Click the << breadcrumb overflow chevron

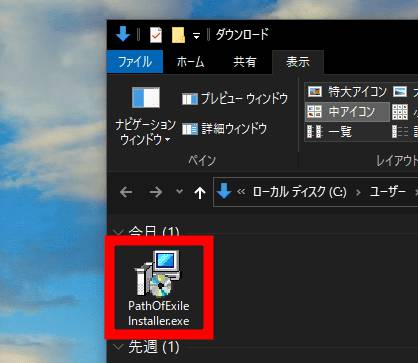point(241,192)
